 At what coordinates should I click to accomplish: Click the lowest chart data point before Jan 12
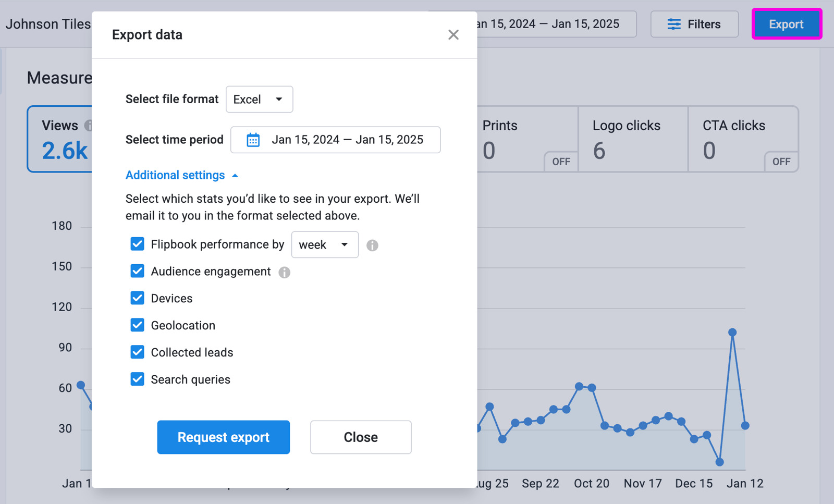point(720,462)
